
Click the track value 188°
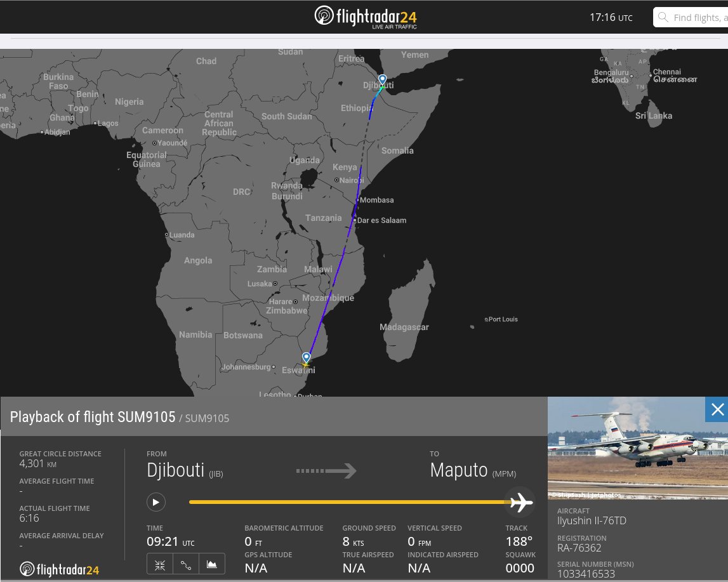519,541
